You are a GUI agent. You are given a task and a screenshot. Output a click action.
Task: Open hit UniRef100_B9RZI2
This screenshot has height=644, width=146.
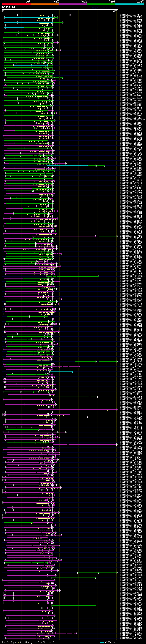(131, 254)
